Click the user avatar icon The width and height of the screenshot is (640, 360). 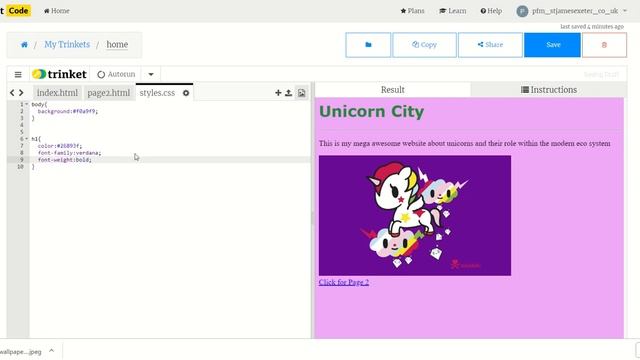click(522, 11)
